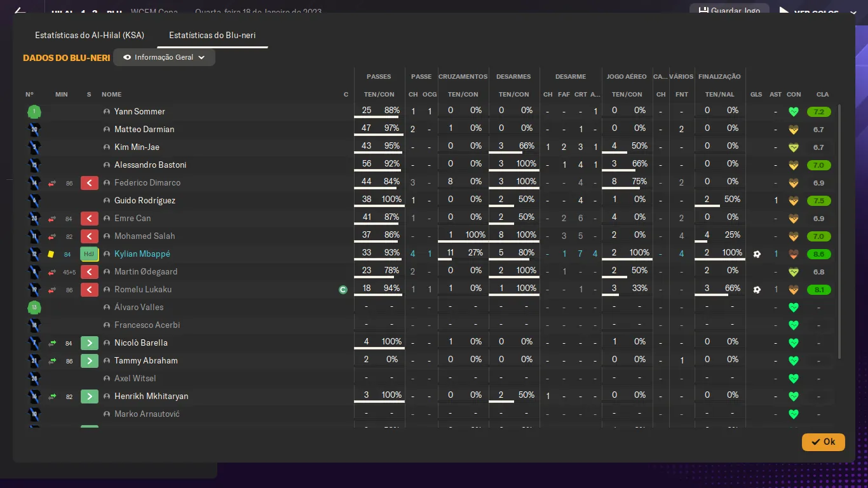The height and width of the screenshot is (488, 868).
Task: Click Romelu Lukaku's captain icon
Action: (343, 290)
